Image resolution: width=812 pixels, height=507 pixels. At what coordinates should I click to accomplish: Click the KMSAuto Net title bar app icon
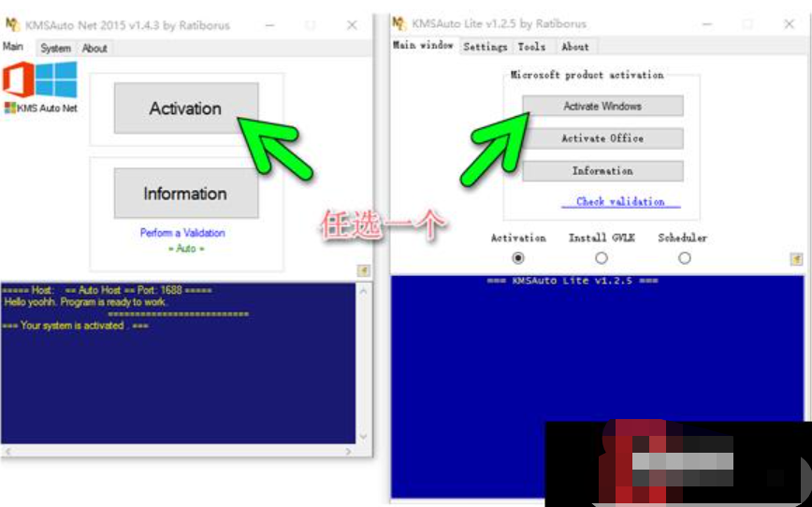click(x=12, y=24)
